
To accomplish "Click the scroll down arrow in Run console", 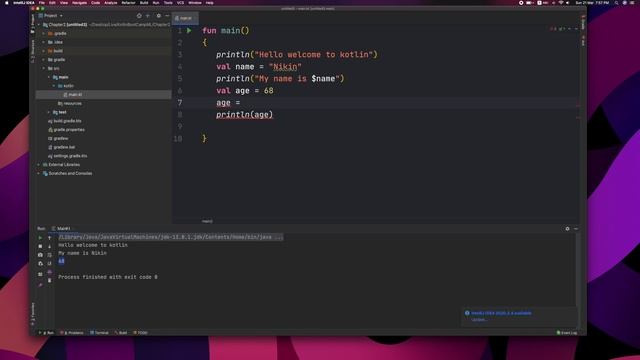I will [49, 246].
